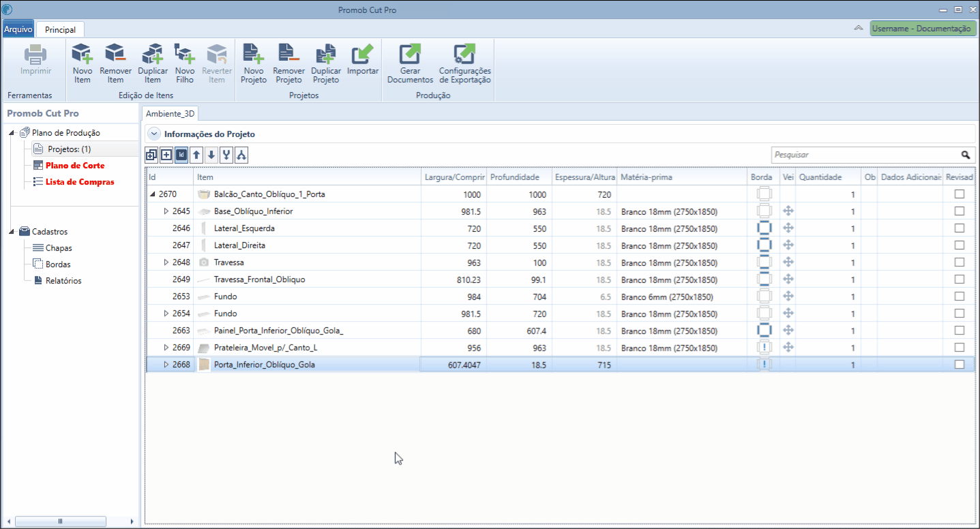Click the move down arrow icon
Screen dimensions: 980x529
click(x=211, y=155)
